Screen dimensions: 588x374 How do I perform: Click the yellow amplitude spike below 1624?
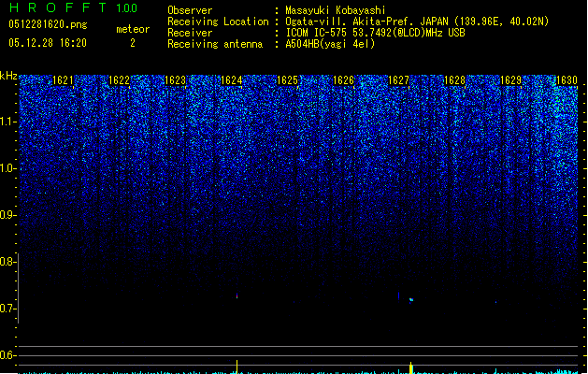click(237, 367)
